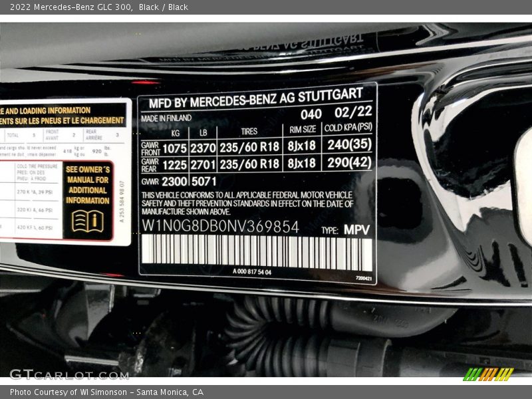532x399 pixels.
Task: Click the French 'SUR LES PNEUS ET LE CHARGEMENT' line
Action: tap(68, 120)
